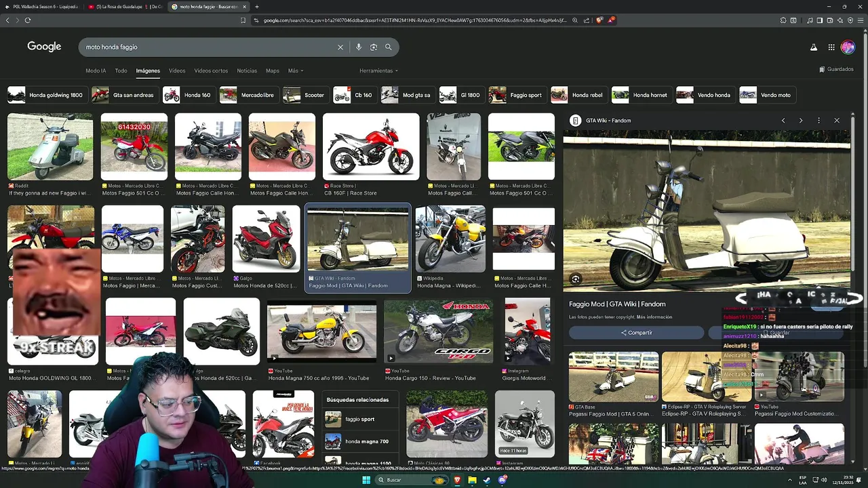Open the extensions puzzle icon

click(x=783, y=20)
